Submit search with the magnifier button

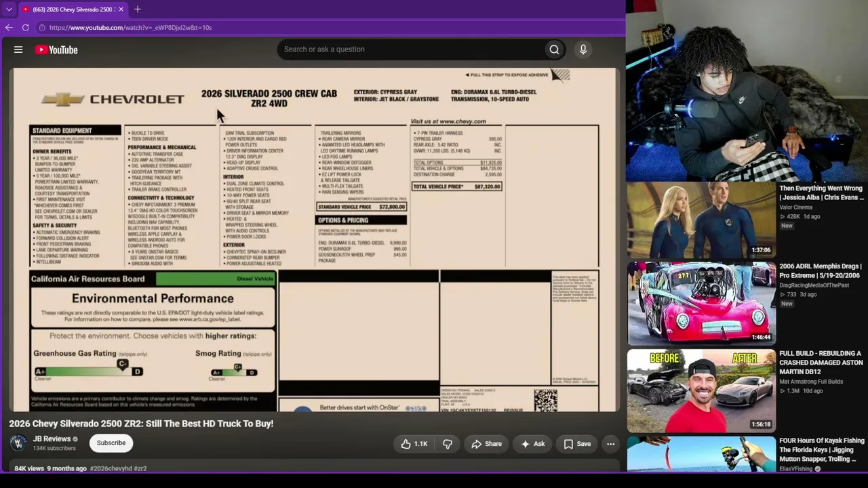click(x=554, y=49)
